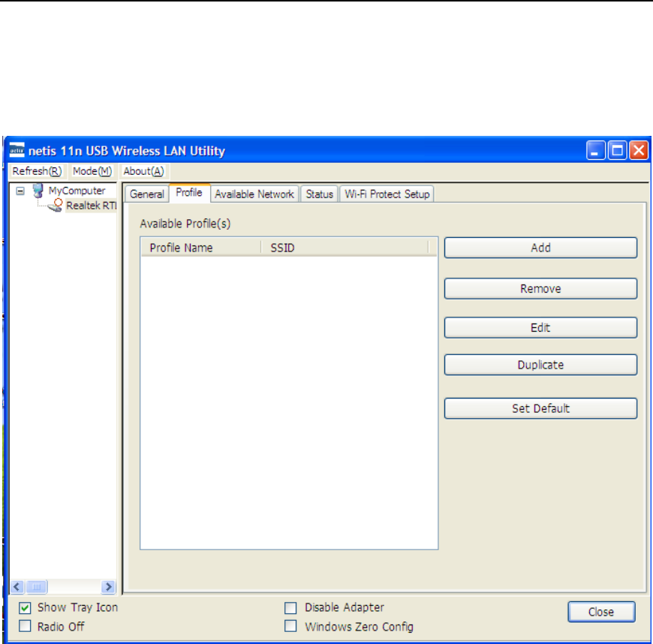653x644 pixels.
Task: Open the Mode(M) menu
Action: tap(92, 171)
